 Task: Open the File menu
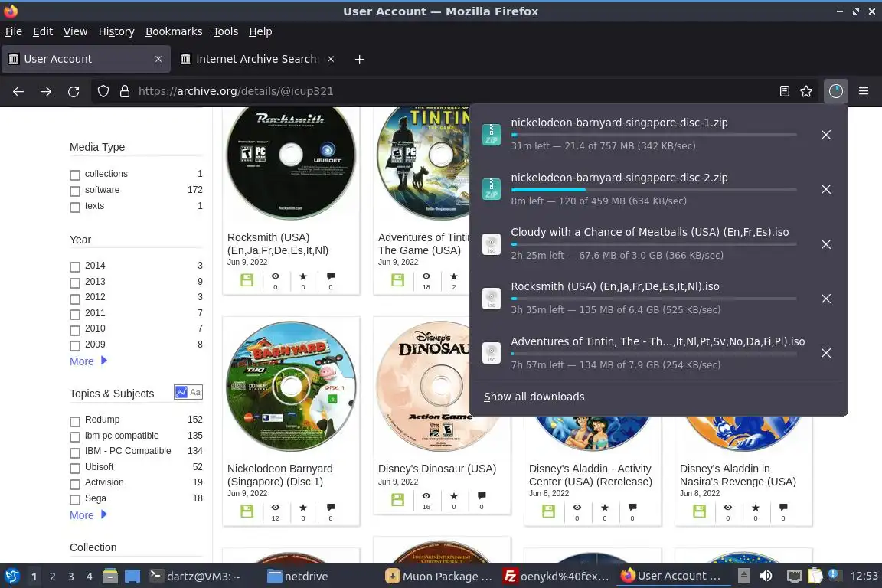click(14, 31)
